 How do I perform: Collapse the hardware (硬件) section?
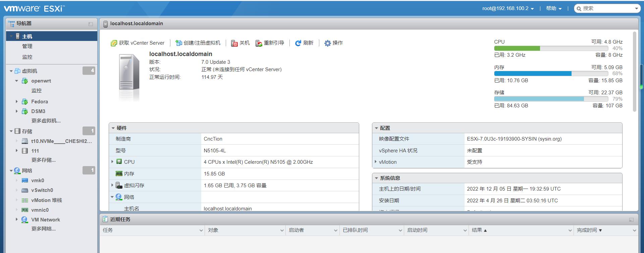[x=113, y=128]
